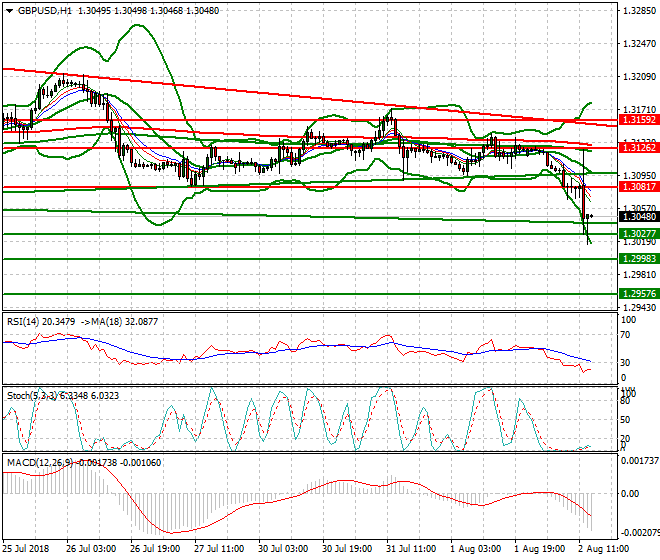Viewport: 660px width, 560px height.
Task: Select the 31 Jul 11:00 time axis label
Action: click(411, 549)
